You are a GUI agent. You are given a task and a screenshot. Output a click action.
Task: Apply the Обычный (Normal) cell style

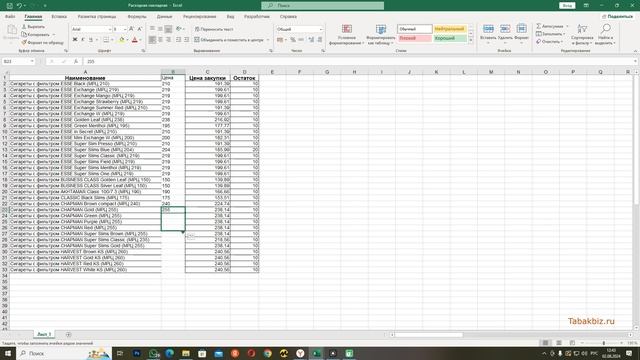pos(414,29)
